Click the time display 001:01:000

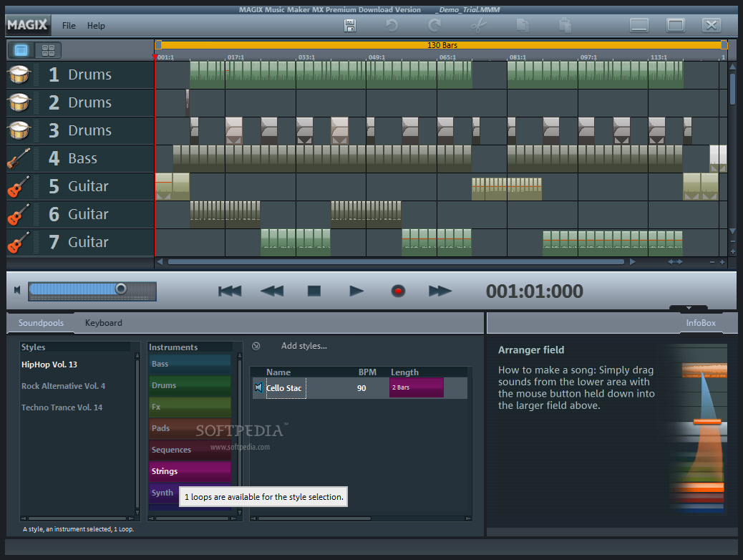tap(535, 291)
